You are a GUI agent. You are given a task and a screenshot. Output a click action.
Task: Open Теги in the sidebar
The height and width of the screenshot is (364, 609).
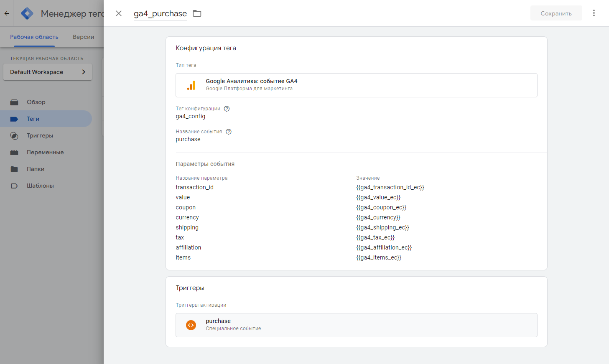pyautogui.click(x=46, y=119)
